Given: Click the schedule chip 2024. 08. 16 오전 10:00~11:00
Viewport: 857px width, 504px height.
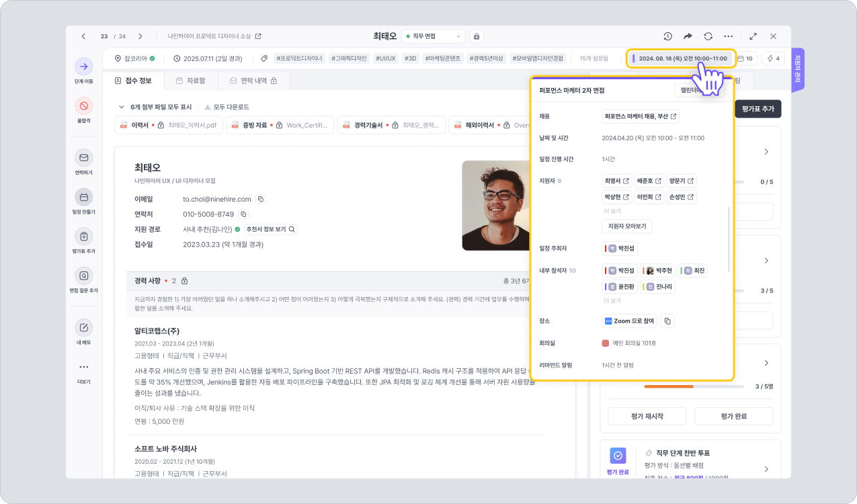Looking at the screenshot, I should pos(680,58).
